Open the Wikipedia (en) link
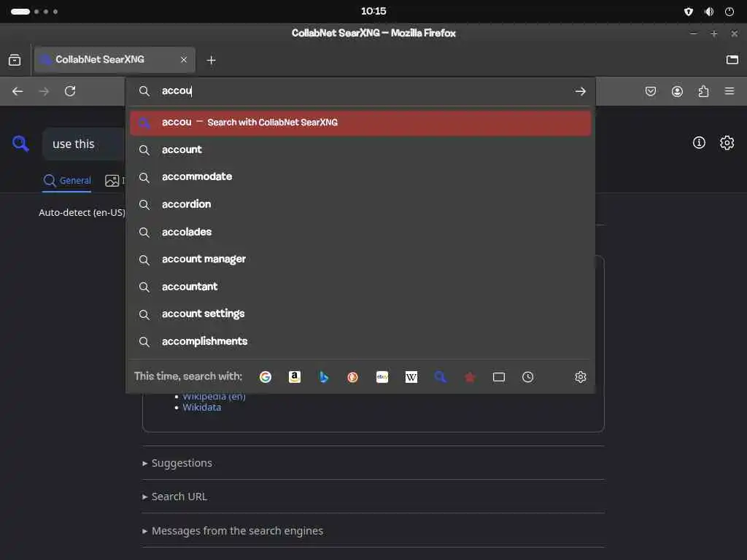747x560 pixels. (x=214, y=396)
